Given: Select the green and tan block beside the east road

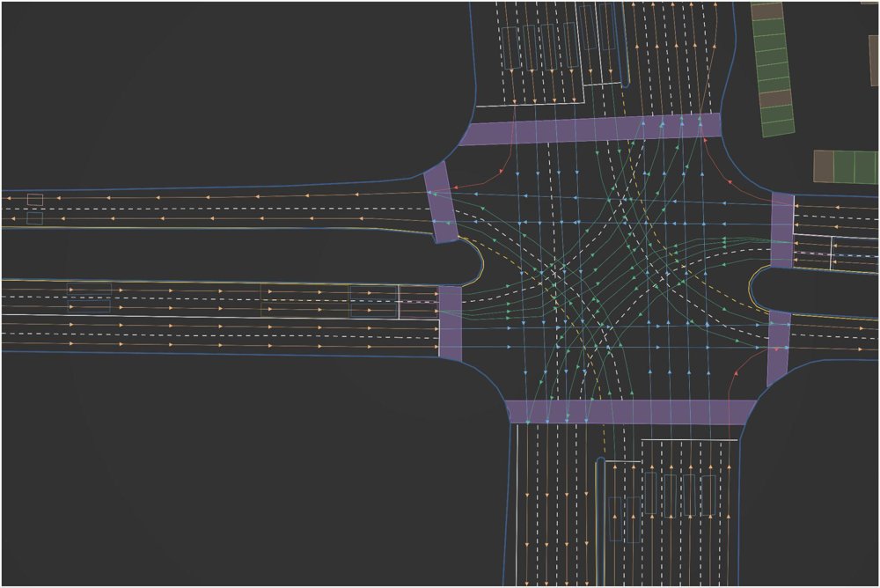Looking at the screenshot, I should point(847,166).
